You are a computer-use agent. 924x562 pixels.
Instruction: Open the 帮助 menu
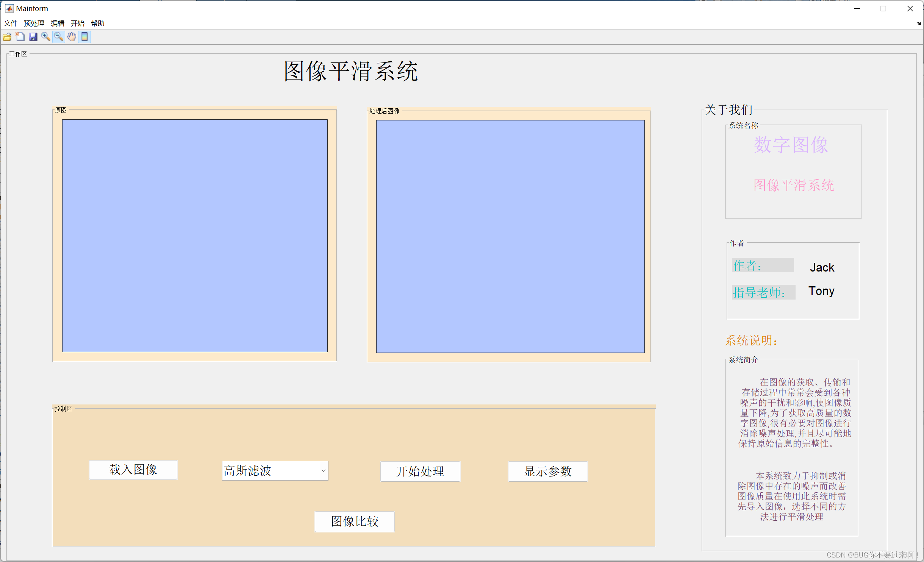(x=98, y=23)
